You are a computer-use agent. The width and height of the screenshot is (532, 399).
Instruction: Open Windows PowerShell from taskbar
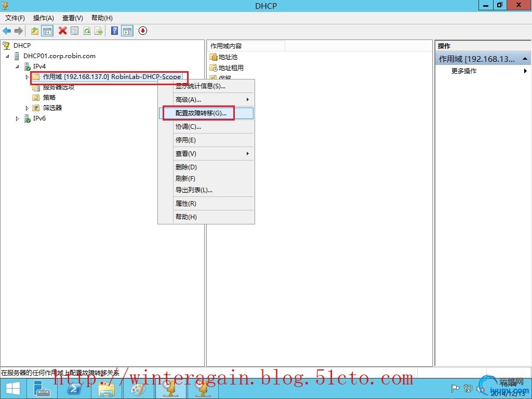(74, 389)
